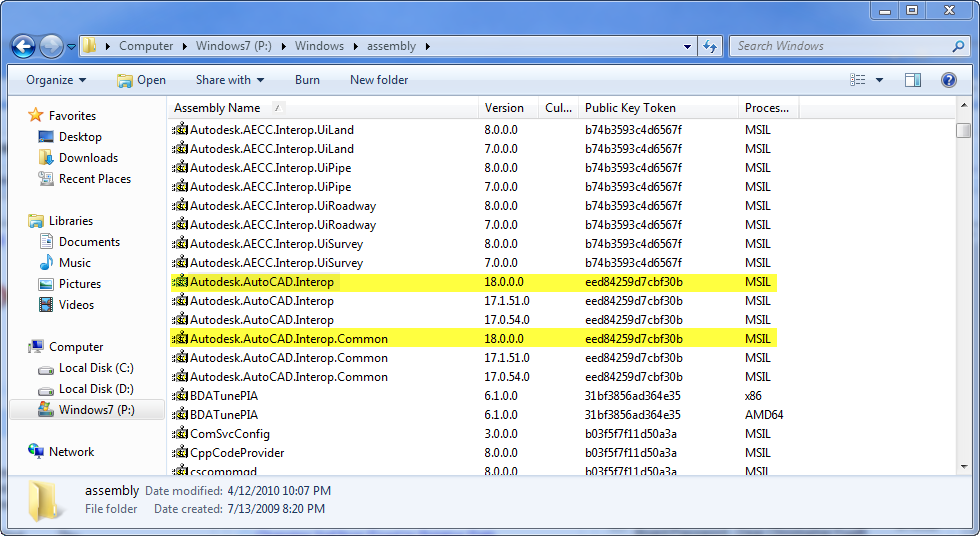Expand the arrow after assembly breadcrumb
This screenshot has height=536, width=980.
pyautogui.click(x=428, y=46)
